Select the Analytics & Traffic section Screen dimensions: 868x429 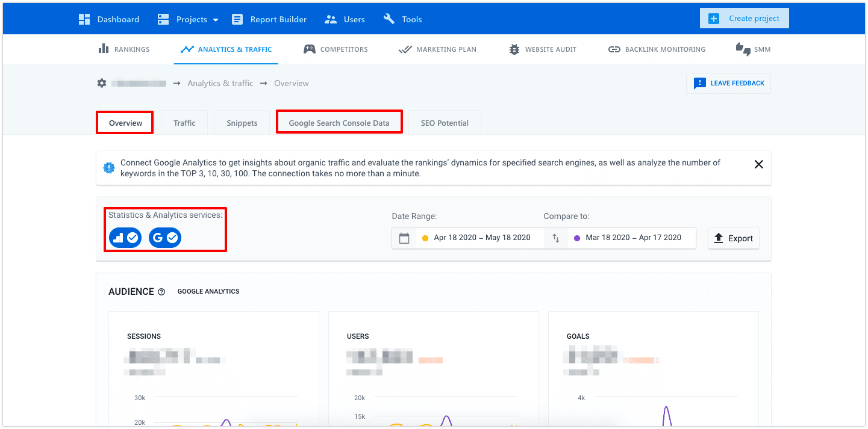[x=226, y=49]
